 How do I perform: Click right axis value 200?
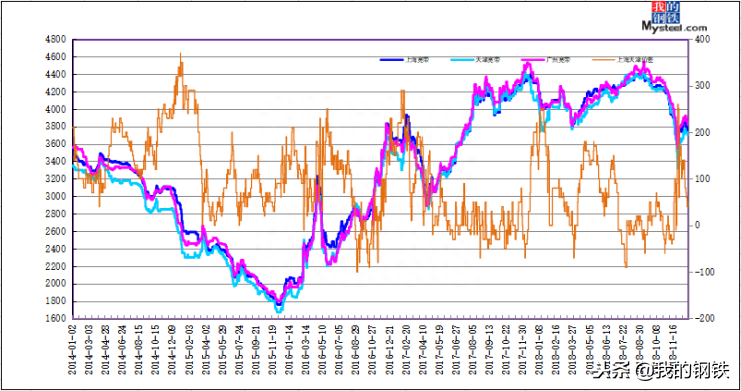(703, 133)
